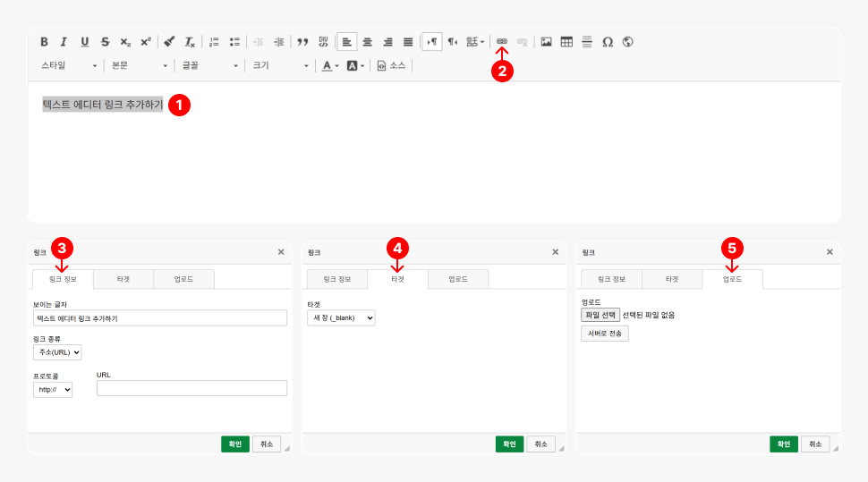The image size is (868, 482).
Task: Open the special character omega icon
Action: [608, 42]
